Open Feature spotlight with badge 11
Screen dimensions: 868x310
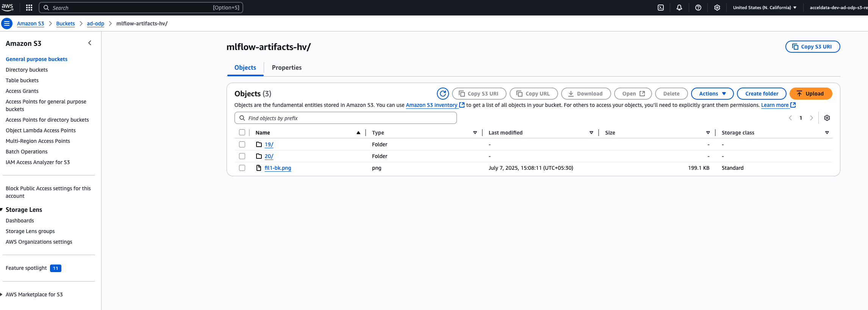pos(33,268)
